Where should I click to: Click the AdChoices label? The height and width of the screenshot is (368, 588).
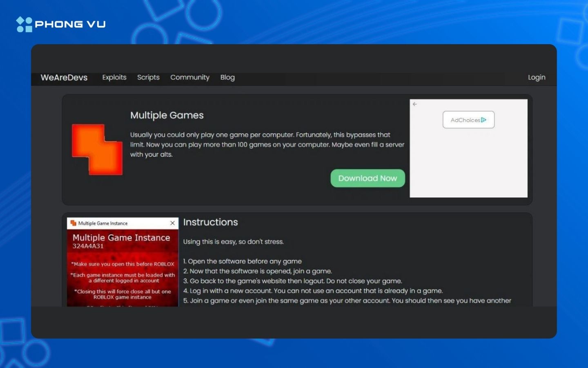[465, 120]
